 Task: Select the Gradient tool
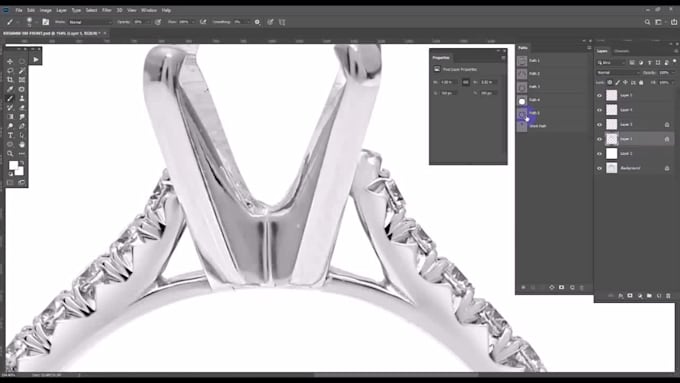click(10, 117)
